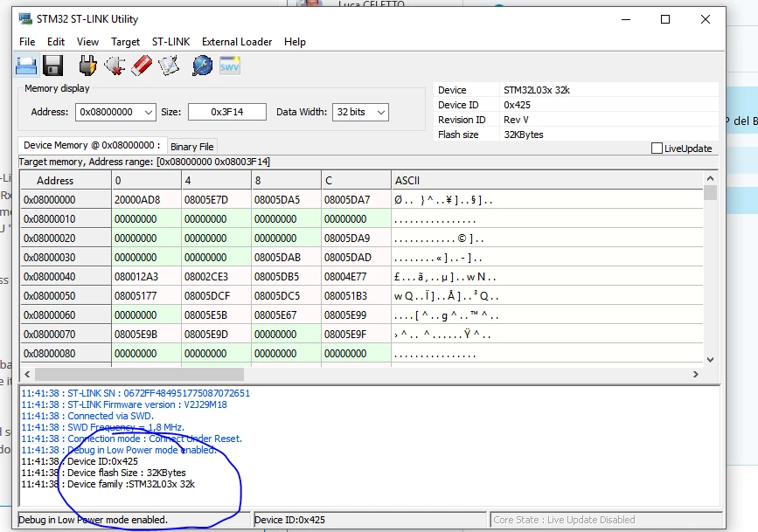Screen dimensions: 758x532
Task: Open the Data Width 32 bits dropdown
Action: 381,112
